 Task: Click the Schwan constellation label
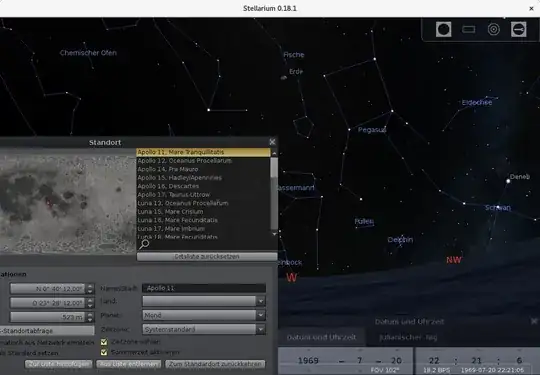click(498, 208)
